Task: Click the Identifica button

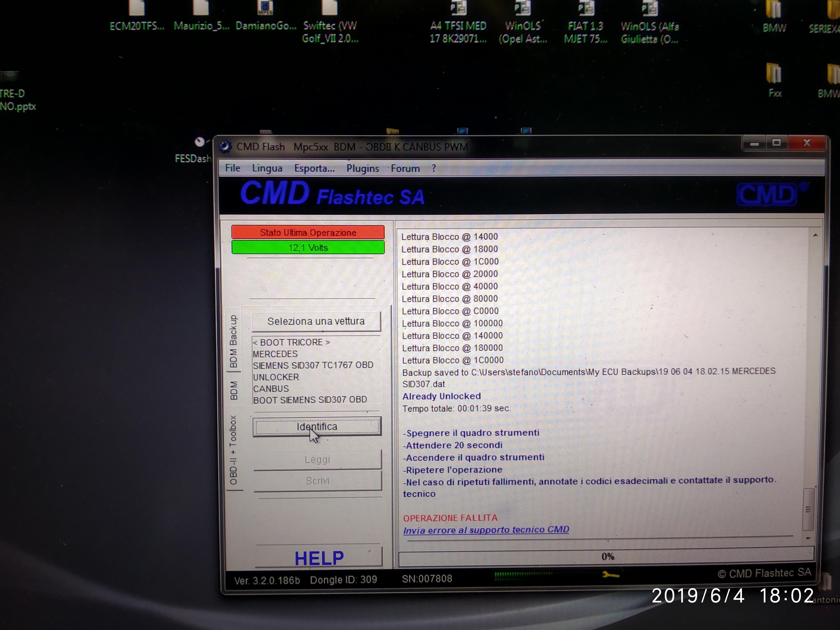Action: point(317,427)
